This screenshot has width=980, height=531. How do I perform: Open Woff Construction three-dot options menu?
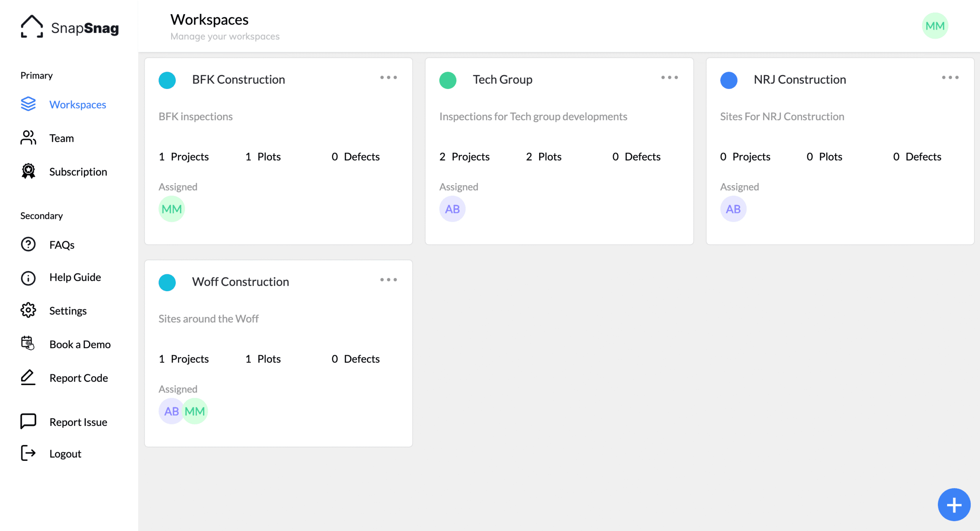pos(388,280)
